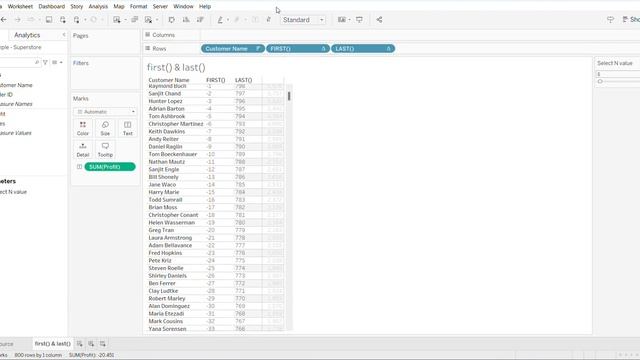Open the clear sheet dropdown arrow
This screenshot has height=360, width=640.
tap(157, 20)
